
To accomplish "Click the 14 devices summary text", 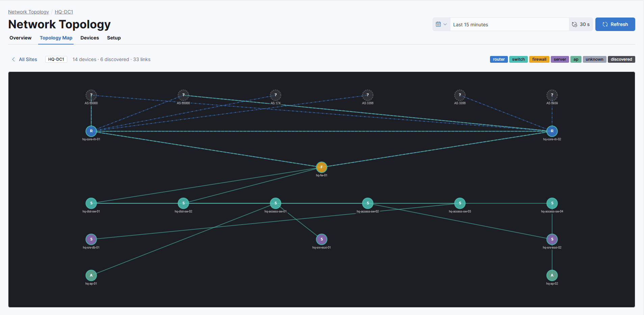I will pyautogui.click(x=84, y=59).
